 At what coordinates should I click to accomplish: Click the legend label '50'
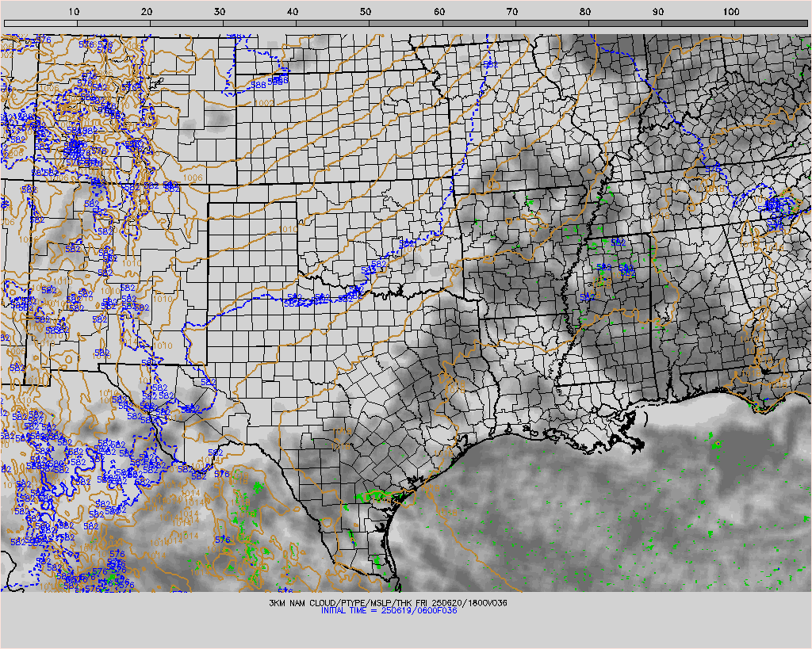tap(366, 12)
